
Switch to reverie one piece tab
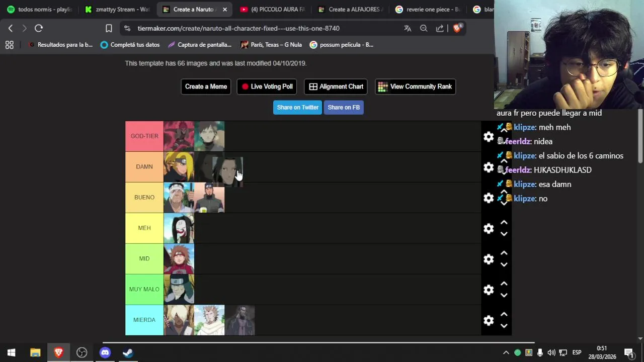[427, 9]
